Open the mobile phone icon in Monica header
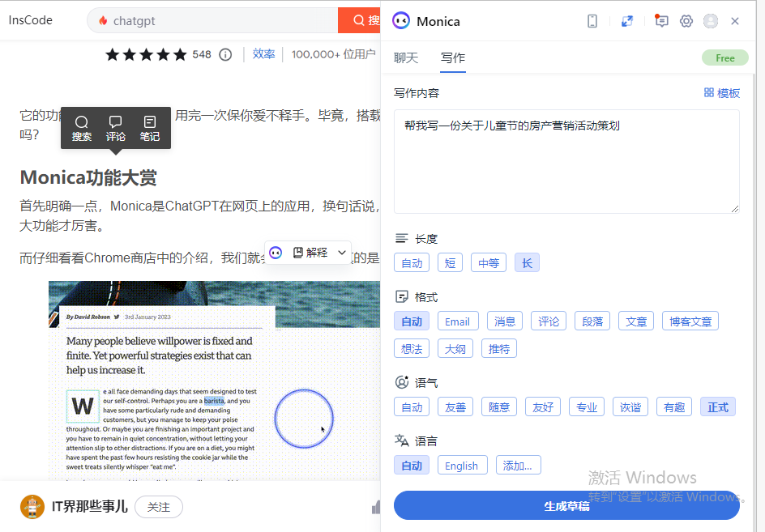The height and width of the screenshot is (532, 765). point(592,21)
